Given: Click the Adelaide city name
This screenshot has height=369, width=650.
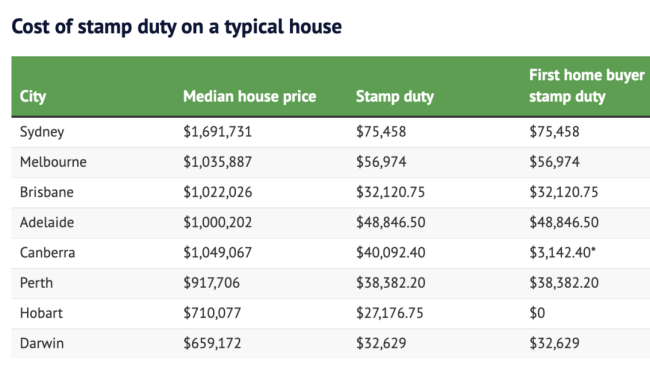Looking at the screenshot, I should [46, 222].
